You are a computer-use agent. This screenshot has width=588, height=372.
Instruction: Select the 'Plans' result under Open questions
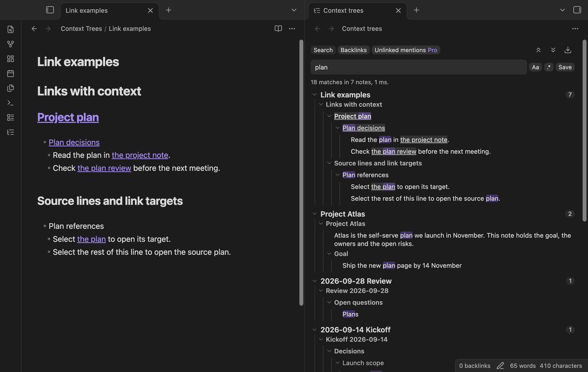350,314
